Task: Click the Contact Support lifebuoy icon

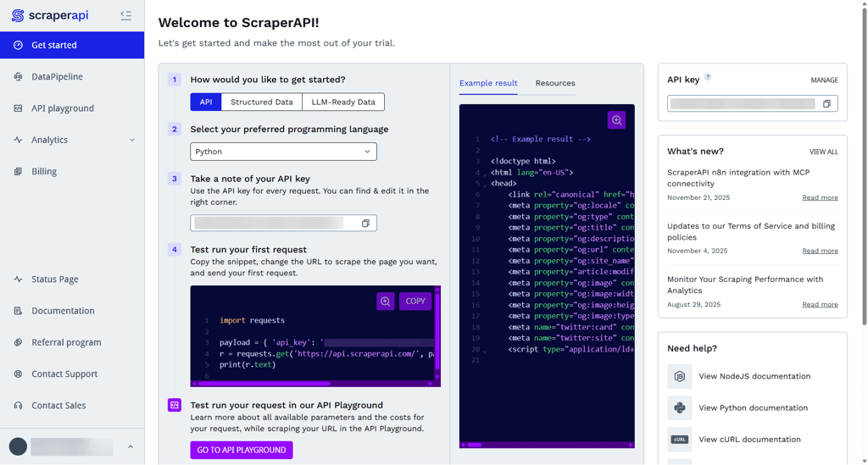Action: pos(19,374)
